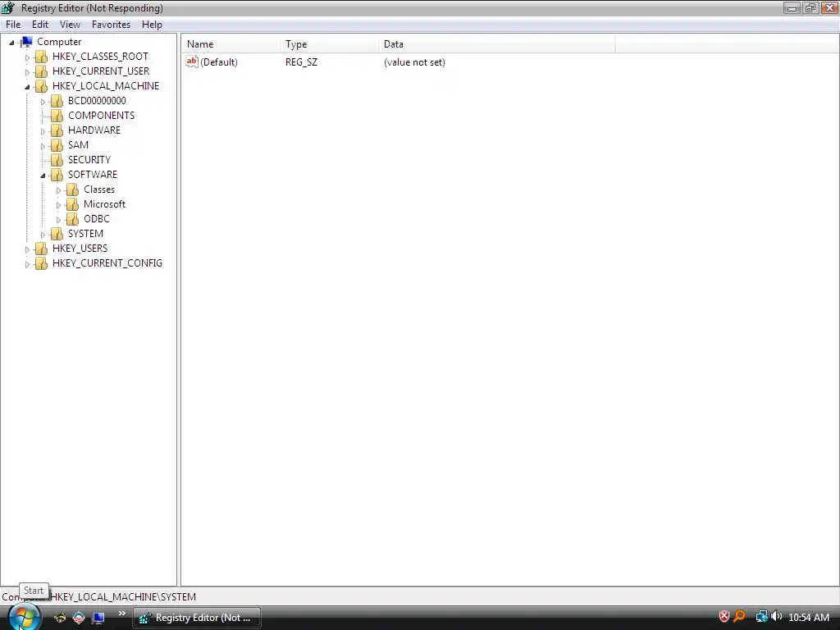Open the File menu
This screenshot has width=840, height=630.
point(13,25)
